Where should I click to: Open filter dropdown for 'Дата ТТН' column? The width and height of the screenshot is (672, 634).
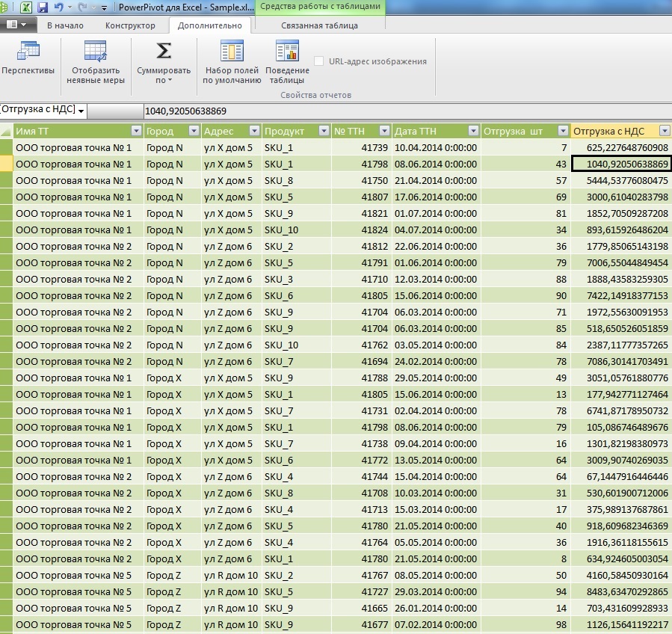(473, 131)
